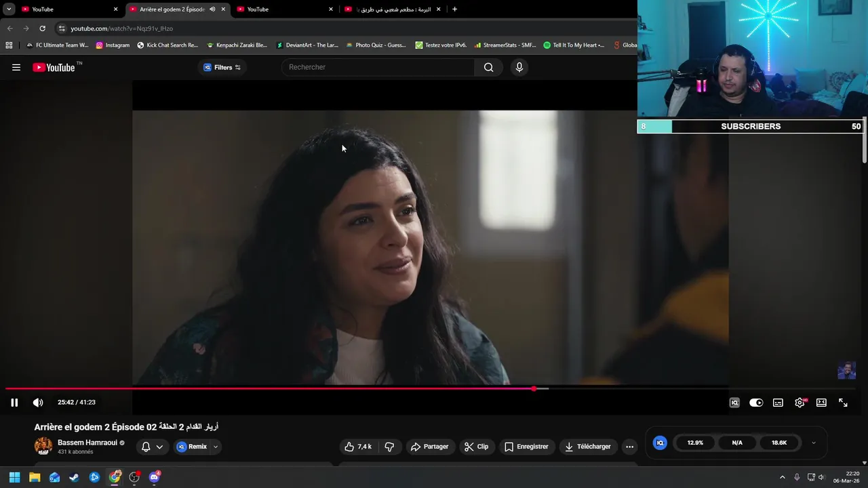
Task: Open OBS Studio from the taskbar
Action: point(134,477)
